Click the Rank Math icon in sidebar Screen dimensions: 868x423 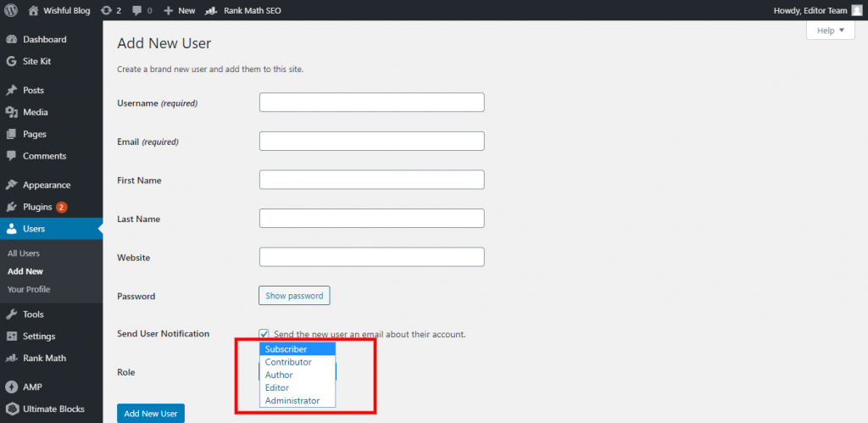coord(11,359)
